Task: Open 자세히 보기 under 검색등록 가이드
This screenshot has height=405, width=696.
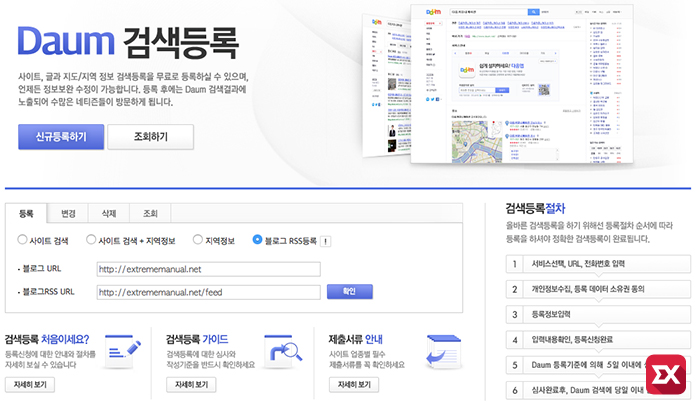Action: point(191,385)
